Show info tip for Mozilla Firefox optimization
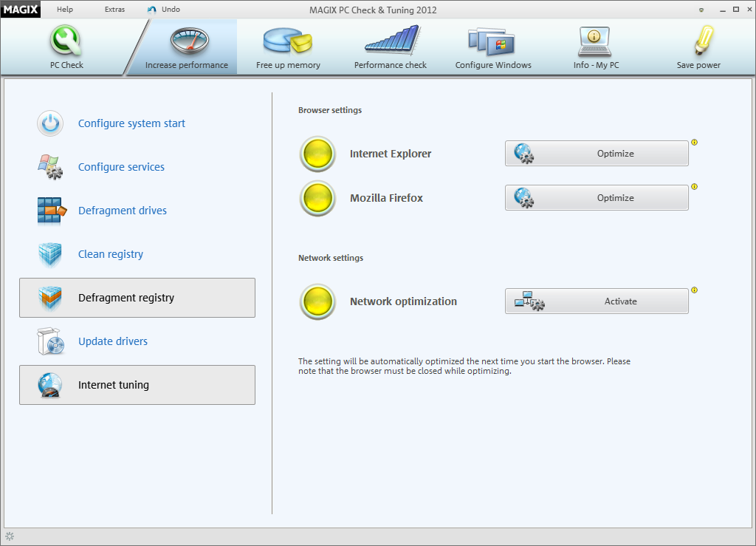Screen dimensions: 756x546 coord(694,187)
